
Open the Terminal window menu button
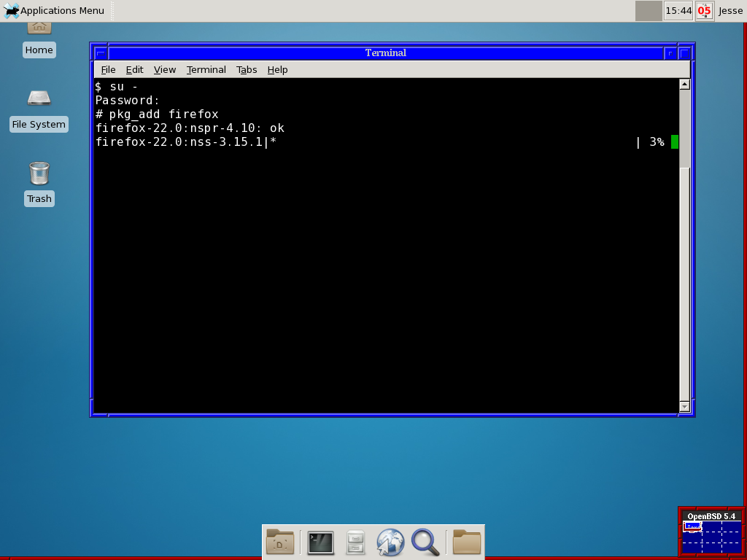click(101, 52)
